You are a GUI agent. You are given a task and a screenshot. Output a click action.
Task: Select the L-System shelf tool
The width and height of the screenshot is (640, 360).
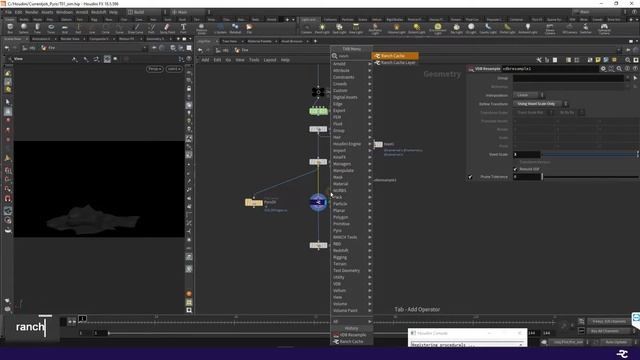pos(220,28)
